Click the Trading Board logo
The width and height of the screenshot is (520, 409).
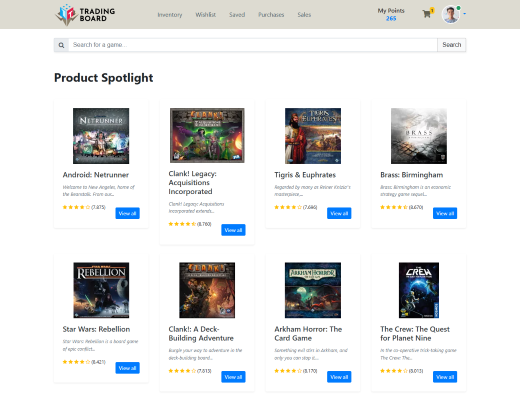click(x=85, y=15)
